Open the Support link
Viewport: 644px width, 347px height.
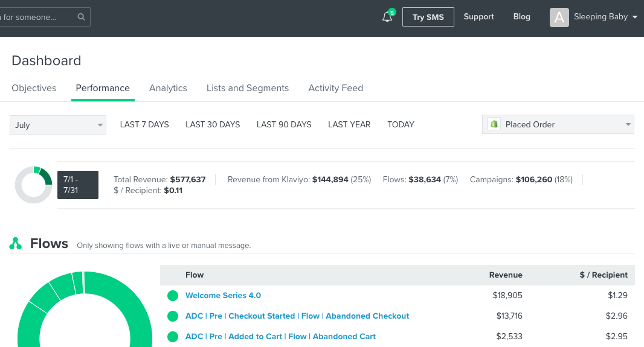coord(478,17)
